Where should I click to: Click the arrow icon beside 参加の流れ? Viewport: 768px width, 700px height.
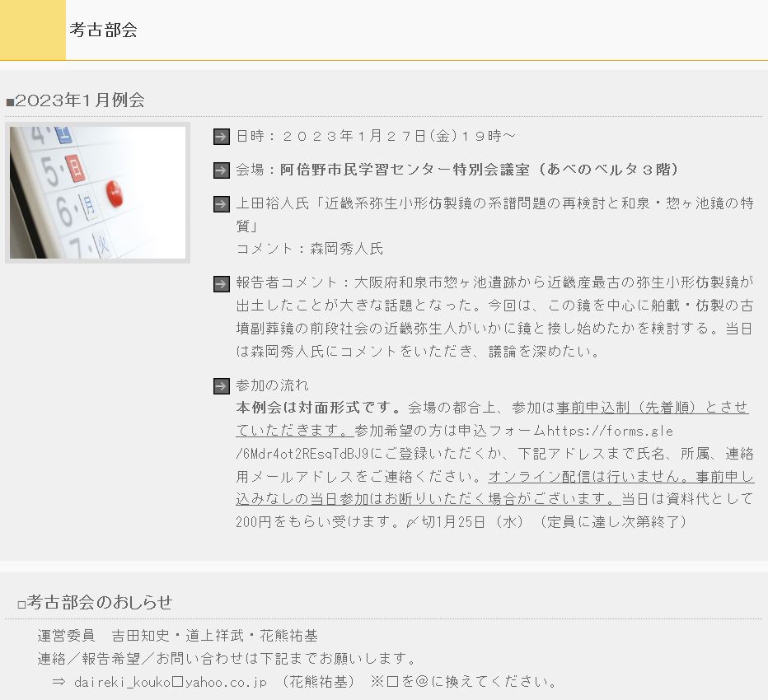(222, 385)
